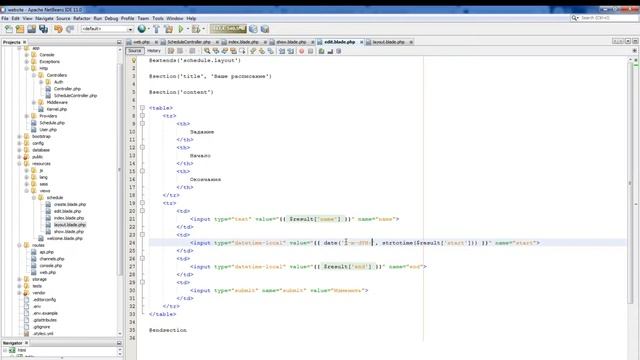Image resolution: width=640 pixels, height=360 pixels.
Task: Click the red Start Macro Recording icon
Action: point(302,51)
